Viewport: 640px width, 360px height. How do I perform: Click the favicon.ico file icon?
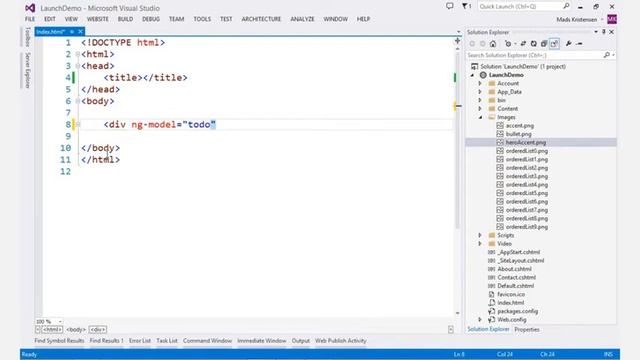pyautogui.click(x=491, y=294)
